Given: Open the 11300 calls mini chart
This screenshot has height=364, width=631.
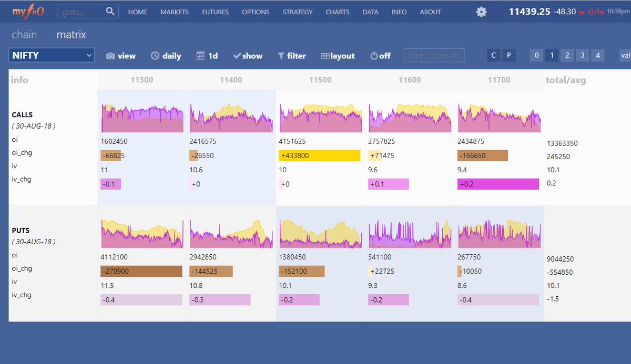Looking at the screenshot, I should click(142, 117).
